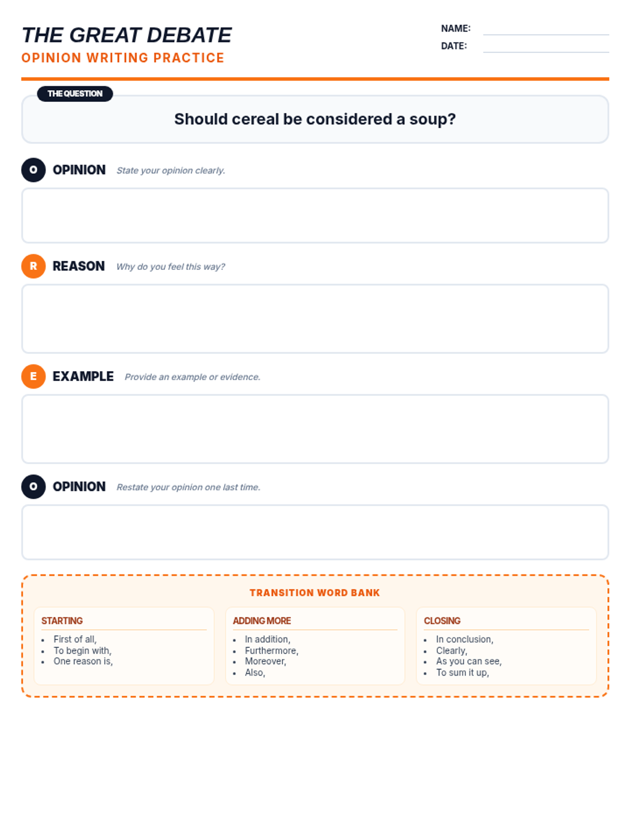Select the CLOSING word bank heading
Image resolution: width=630 pixels, height=840 pixels.
click(x=442, y=621)
